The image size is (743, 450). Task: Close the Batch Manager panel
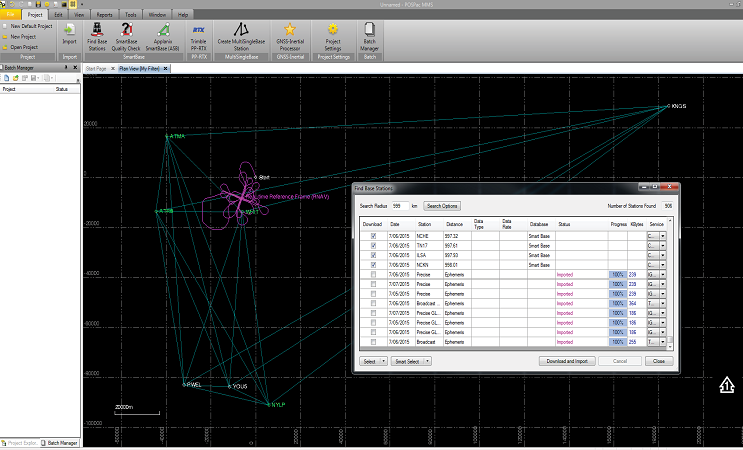point(75,68)
